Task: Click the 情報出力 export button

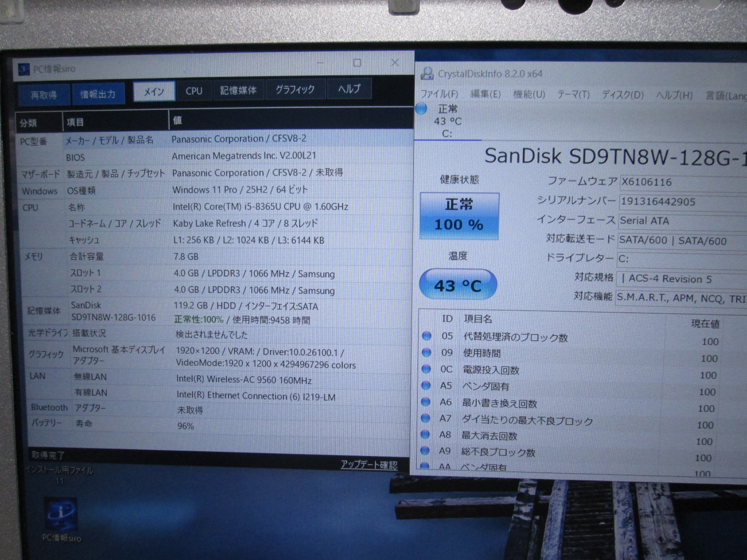Action: click(98, 94)
